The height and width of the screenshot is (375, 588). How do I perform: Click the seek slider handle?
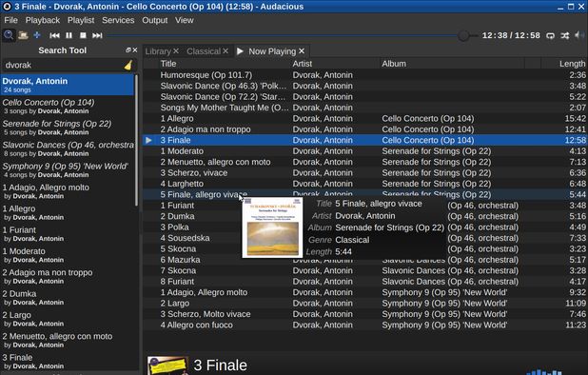point(463,35)
